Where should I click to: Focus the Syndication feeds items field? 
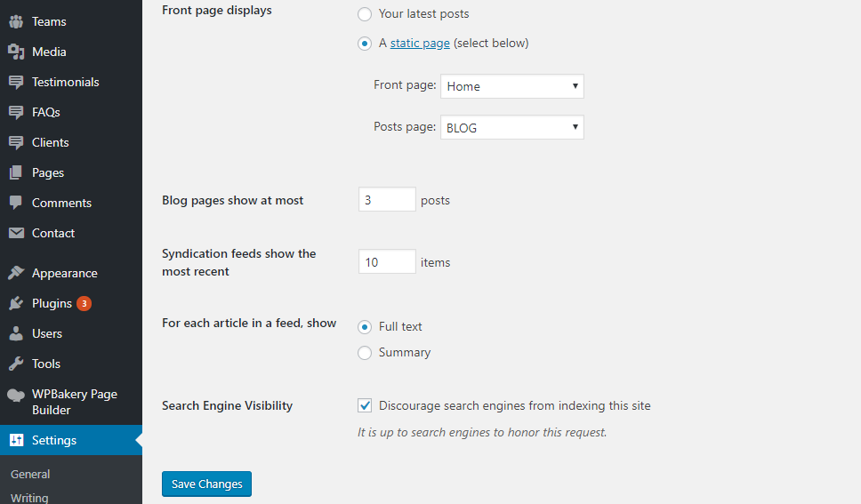coord(387,262)
